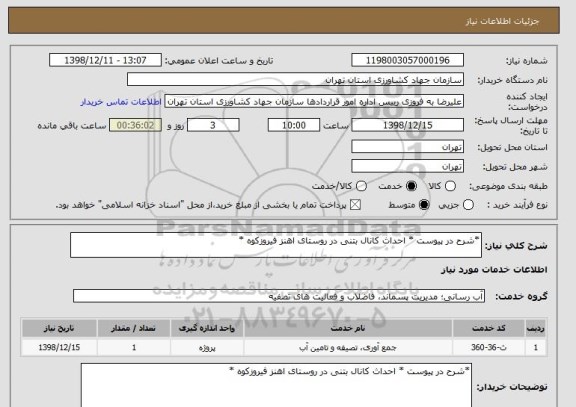This screenshot has width=576, height=407.
Task: Click the deadline hour field 10:00
Action: coord(294,125)
